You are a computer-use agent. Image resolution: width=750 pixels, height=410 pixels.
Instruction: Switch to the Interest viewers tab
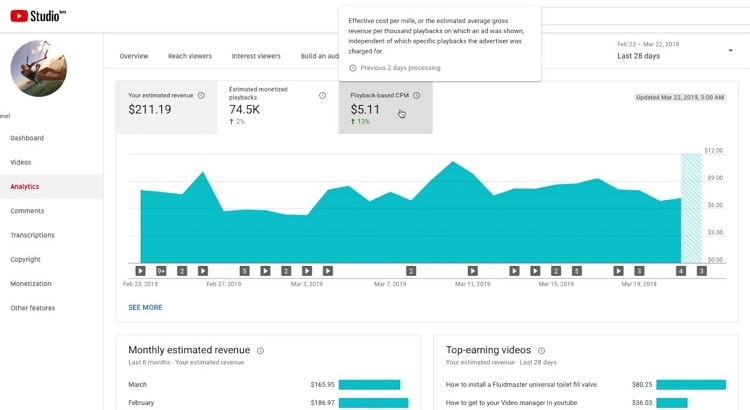click(256, 56)
